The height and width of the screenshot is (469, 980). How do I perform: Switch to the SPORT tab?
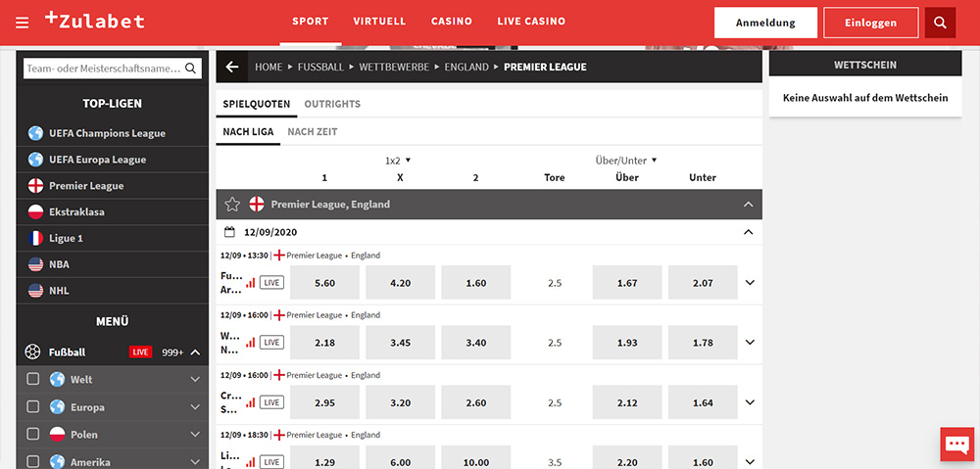pos(310,22)
